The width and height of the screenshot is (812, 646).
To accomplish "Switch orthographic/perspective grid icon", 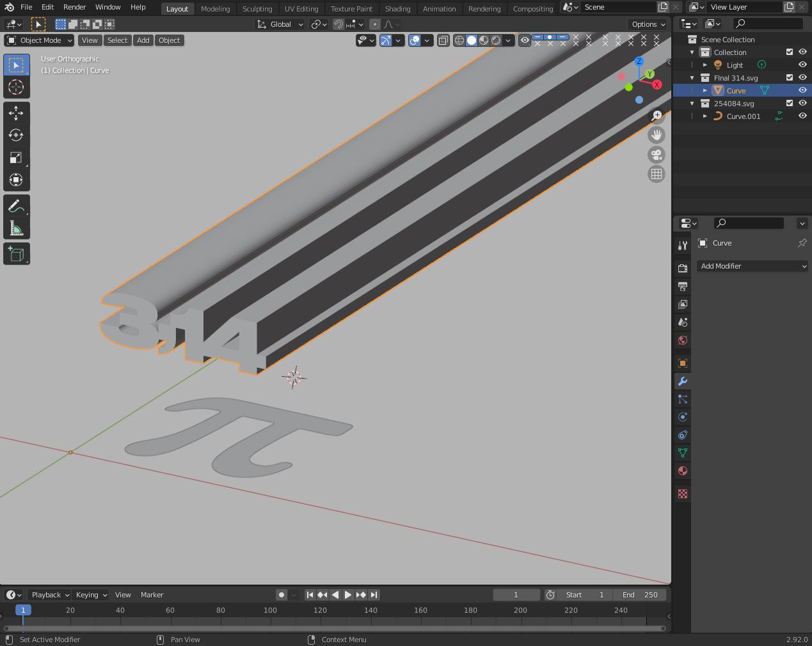I will 657,174.
